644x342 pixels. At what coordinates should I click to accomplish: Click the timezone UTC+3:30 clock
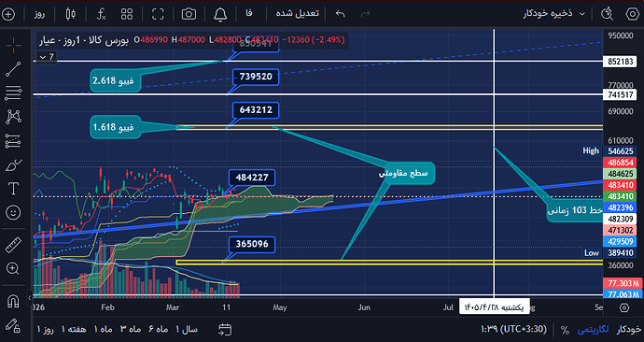click(514, 330)
